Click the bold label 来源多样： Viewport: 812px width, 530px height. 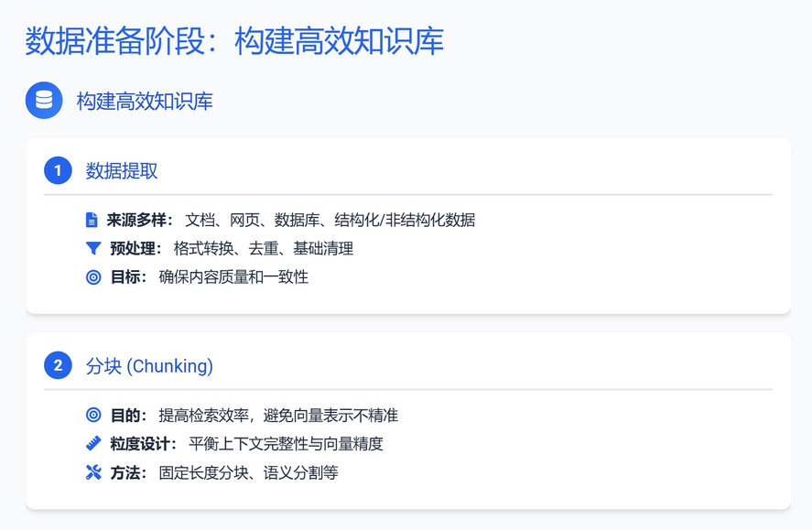coord(140,220)
